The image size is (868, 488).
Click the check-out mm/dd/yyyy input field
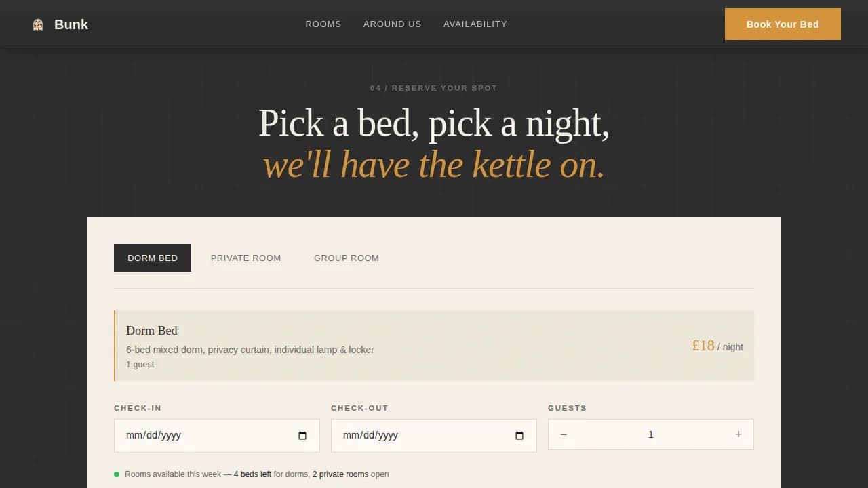[407, 436]
